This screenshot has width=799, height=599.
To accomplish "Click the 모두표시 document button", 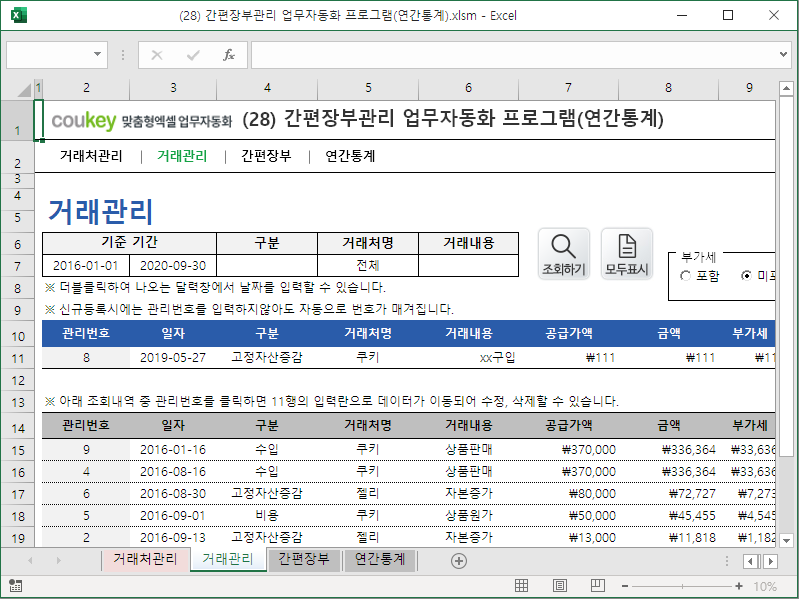I will click(627, 254).
